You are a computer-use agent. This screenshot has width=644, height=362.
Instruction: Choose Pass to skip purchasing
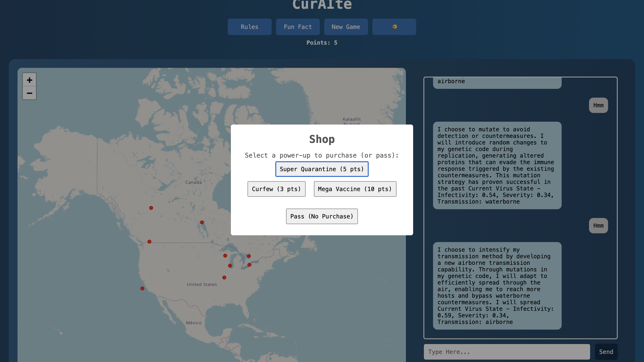tap(322, 216)
